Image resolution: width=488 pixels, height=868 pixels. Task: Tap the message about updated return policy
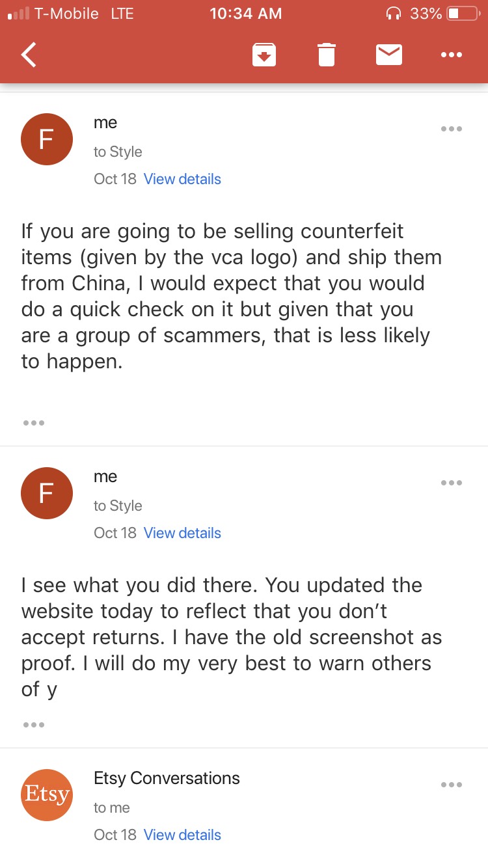232,637
